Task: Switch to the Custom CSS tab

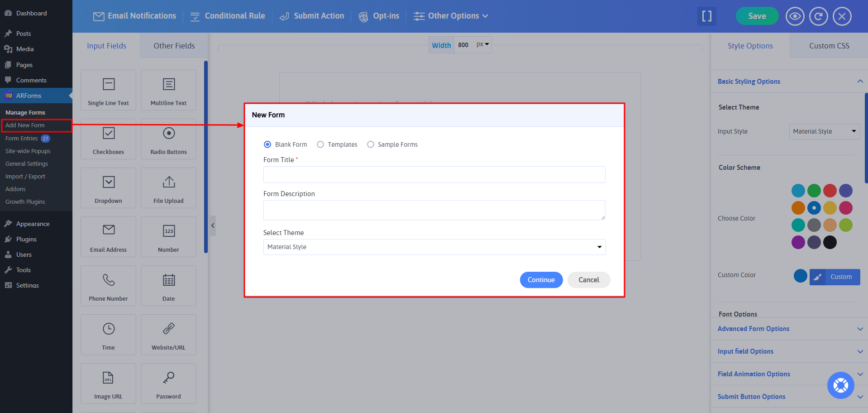Action: click(829, 46)
